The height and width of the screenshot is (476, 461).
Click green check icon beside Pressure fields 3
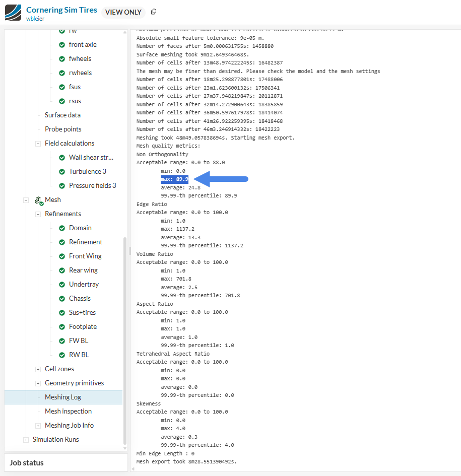click(62, 186)
